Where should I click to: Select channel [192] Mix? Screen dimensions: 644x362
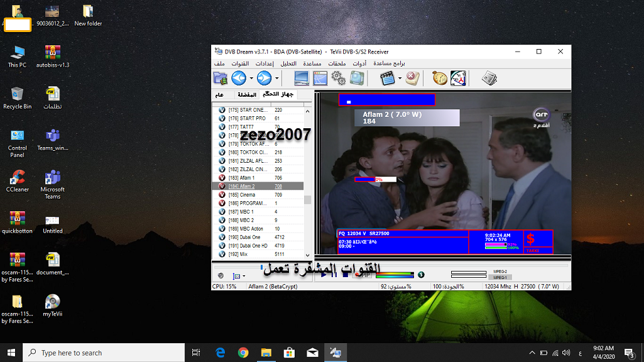pos(258,255)
